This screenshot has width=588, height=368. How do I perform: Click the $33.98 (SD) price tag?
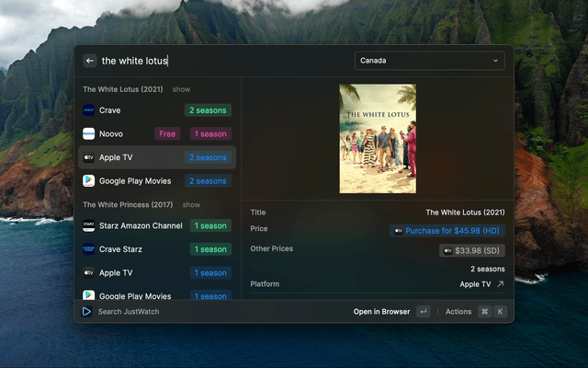[x=472, y=250]
